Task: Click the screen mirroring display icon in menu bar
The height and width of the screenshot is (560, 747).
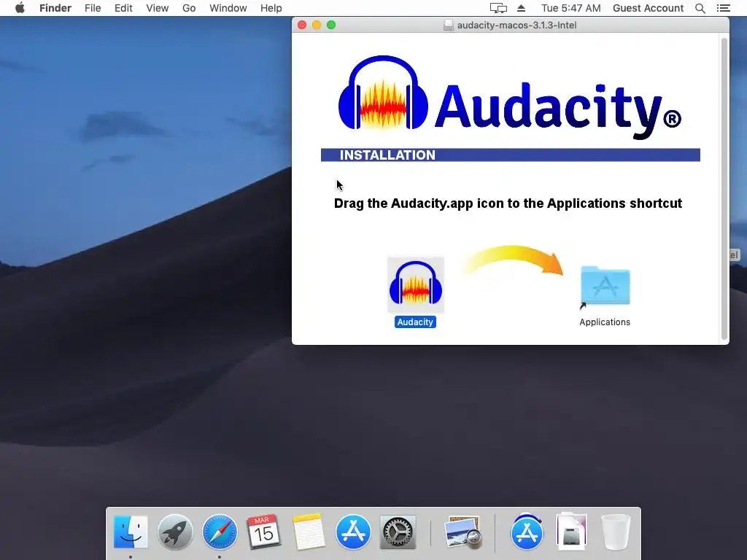Action: point(498,8)
